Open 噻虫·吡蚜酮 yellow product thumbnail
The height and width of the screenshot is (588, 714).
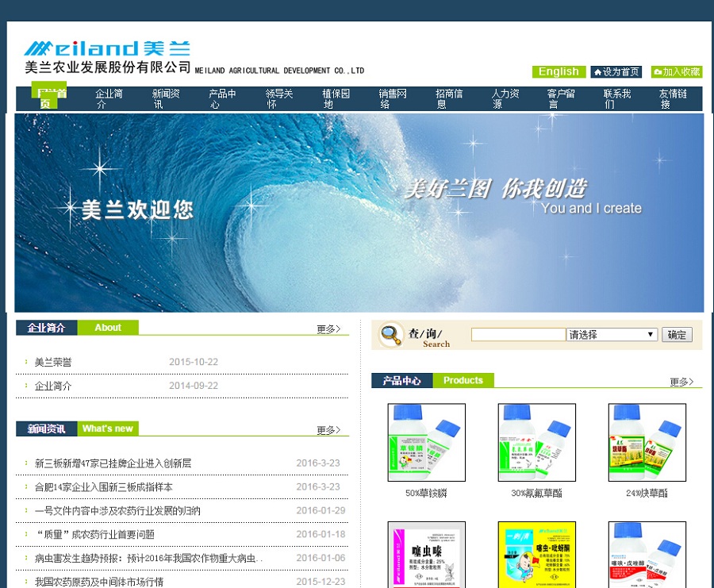pos(537,555)
